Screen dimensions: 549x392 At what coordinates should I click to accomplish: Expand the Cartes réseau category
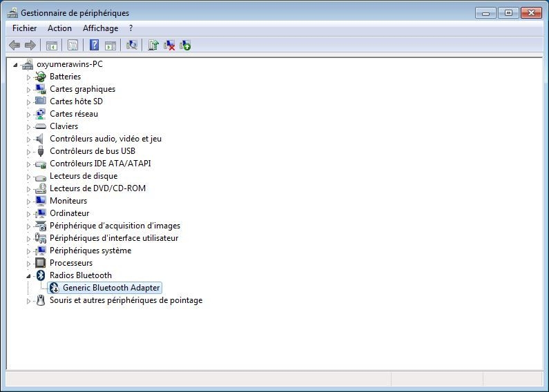point(28,115)
